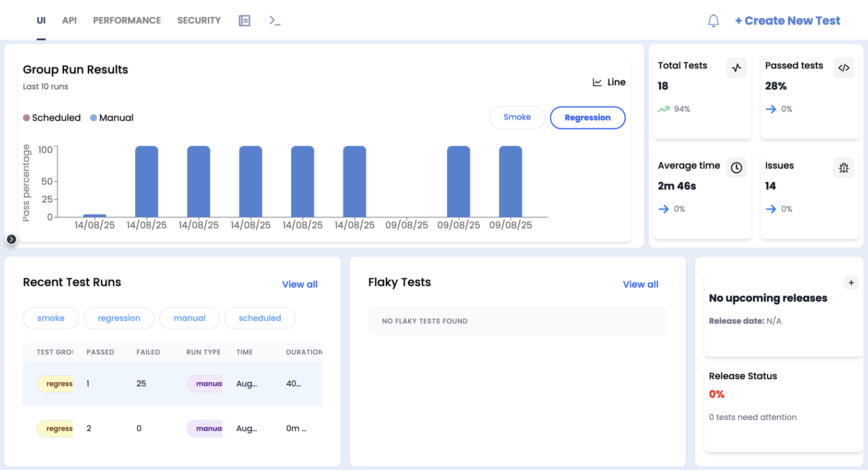
Task: Click the blue trend arrow on the Issues card
Action: (x=771, y=209)
